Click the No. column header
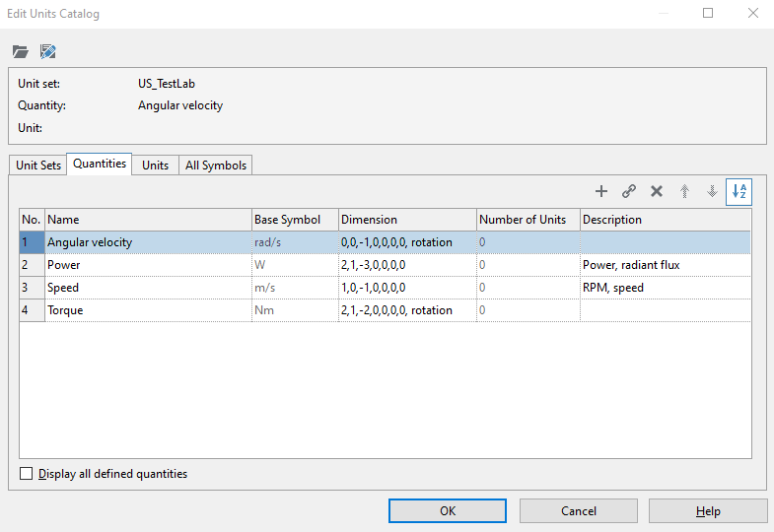Screen dimensions: 774x532 [x=33, y=220]
